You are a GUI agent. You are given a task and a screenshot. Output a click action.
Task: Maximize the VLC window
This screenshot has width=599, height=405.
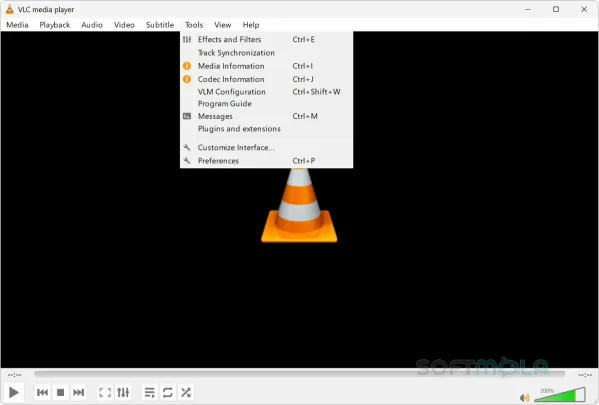click(x=556, y=9)
